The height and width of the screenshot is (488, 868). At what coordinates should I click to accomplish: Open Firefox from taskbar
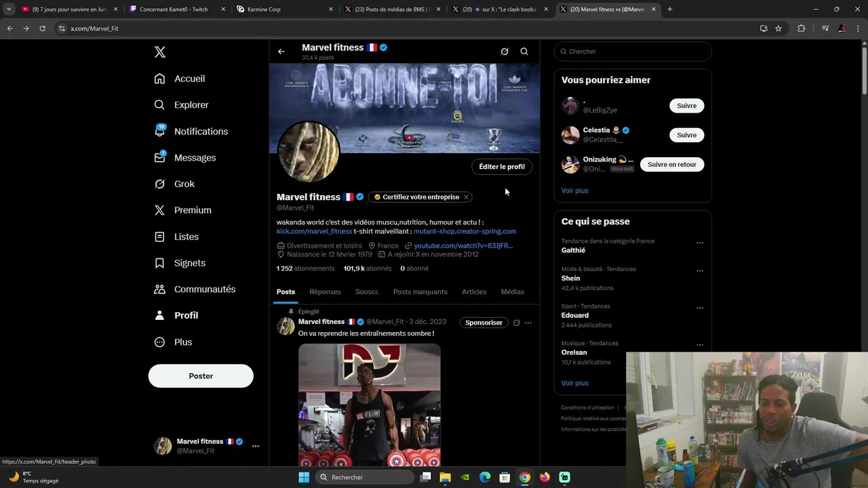[x=545, y=477]
